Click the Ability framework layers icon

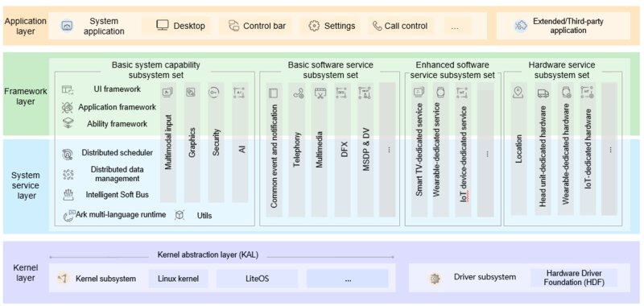68,123
